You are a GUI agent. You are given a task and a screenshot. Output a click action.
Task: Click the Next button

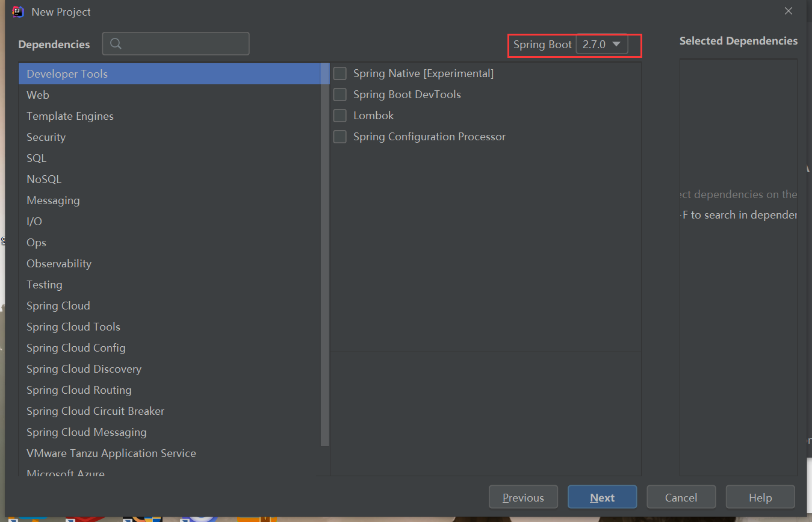(602, 497)
